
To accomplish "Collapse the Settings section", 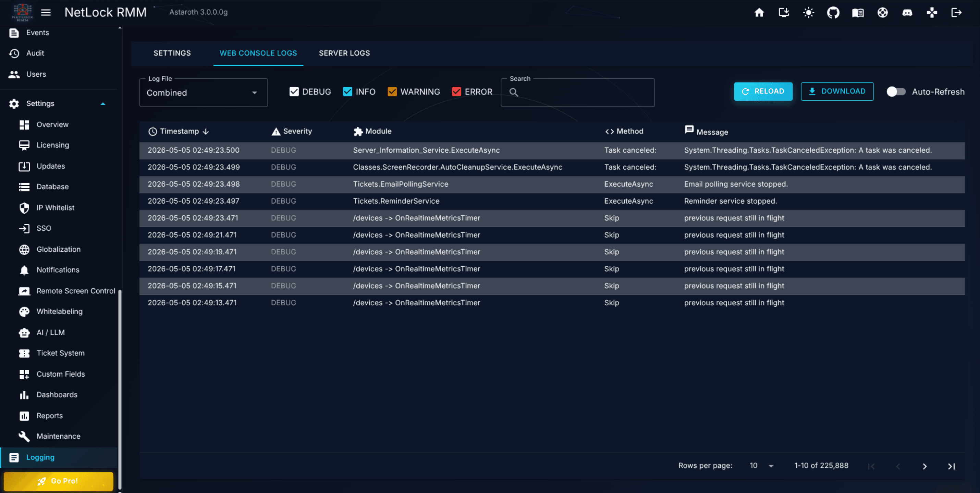I will tap(59, 103).
